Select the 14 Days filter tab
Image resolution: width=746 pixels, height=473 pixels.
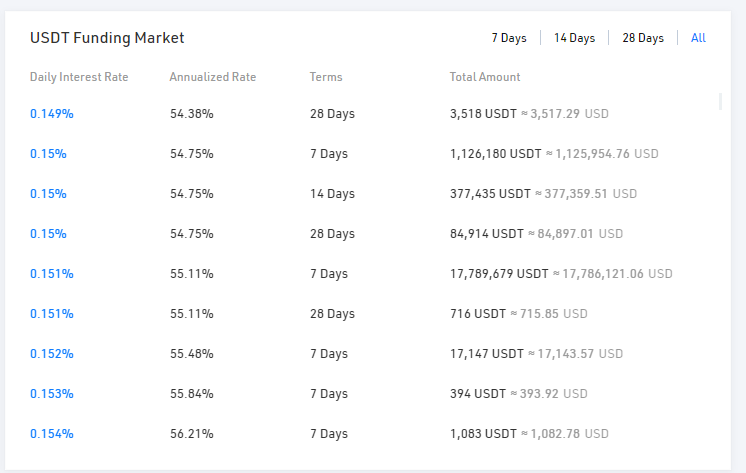574,38
